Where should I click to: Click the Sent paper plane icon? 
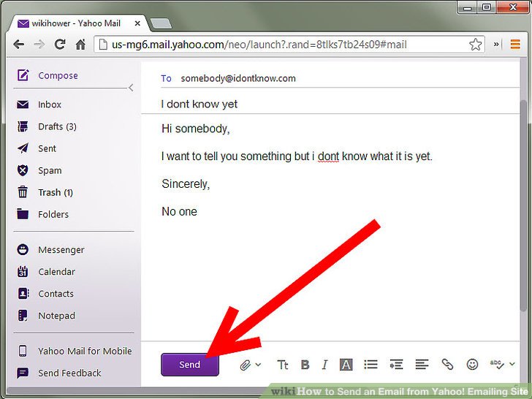coord(23,148)
